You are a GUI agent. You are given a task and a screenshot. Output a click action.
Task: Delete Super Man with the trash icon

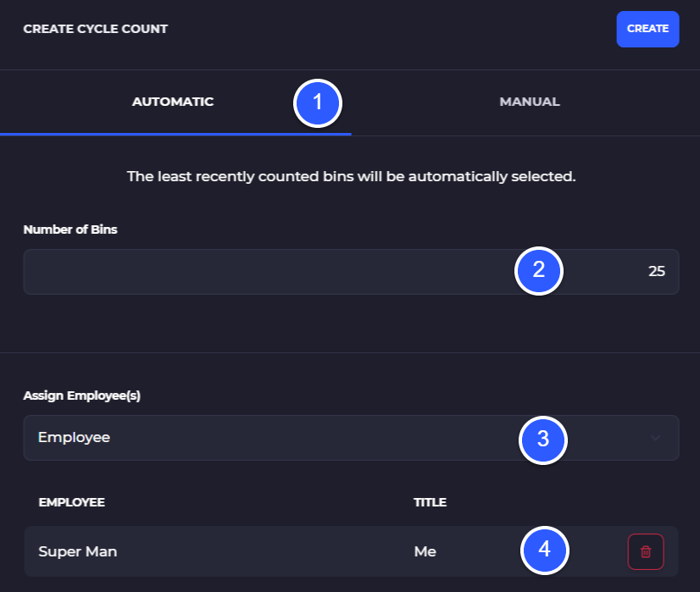click(x=645, y=551)
